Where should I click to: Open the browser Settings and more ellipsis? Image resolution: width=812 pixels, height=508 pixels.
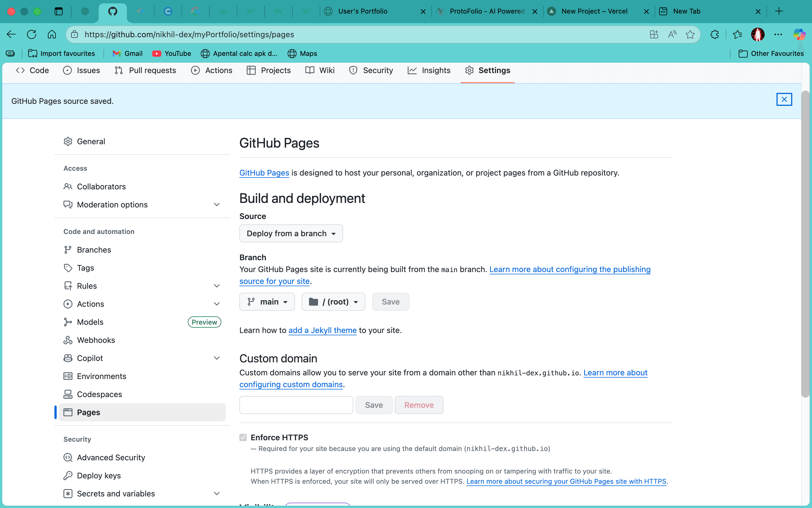point(778,34)
